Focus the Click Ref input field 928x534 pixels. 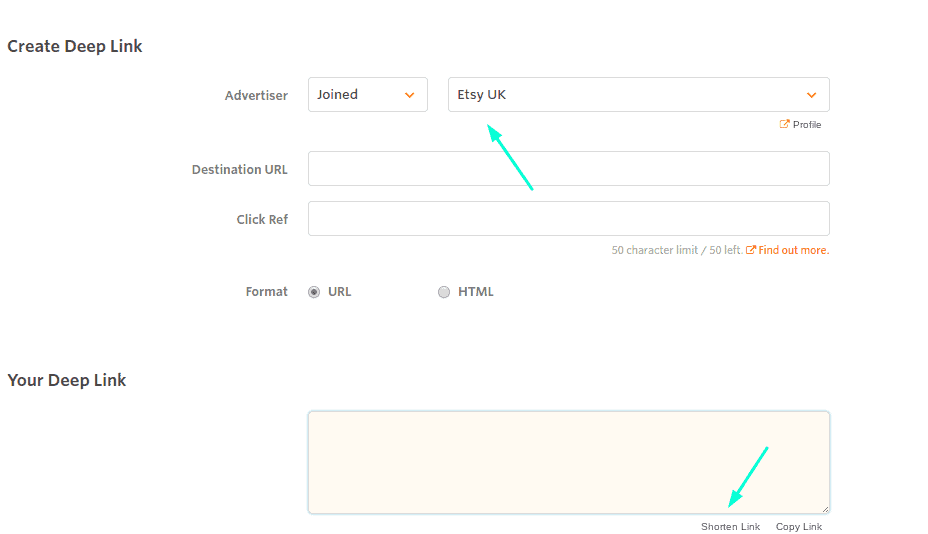pyautogui.click(x=569, y=218)
